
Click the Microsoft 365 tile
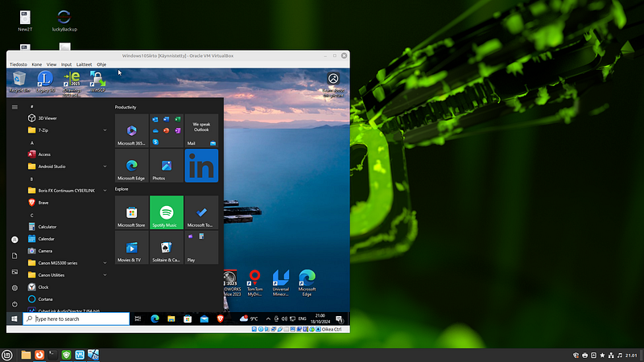pyautogui.click(x=131, y=130)
